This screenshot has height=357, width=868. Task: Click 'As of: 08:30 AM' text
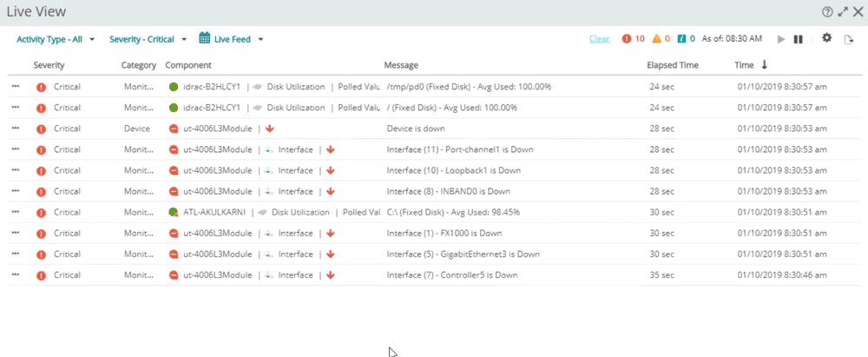(732, 39)
